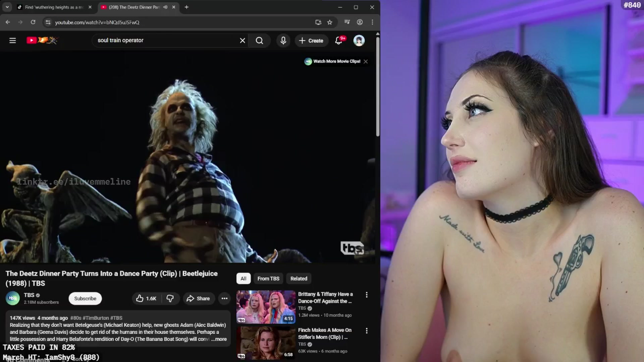Open the #TimBurton hashtag link
Viewport: 644px width, 362px height.
96,318
